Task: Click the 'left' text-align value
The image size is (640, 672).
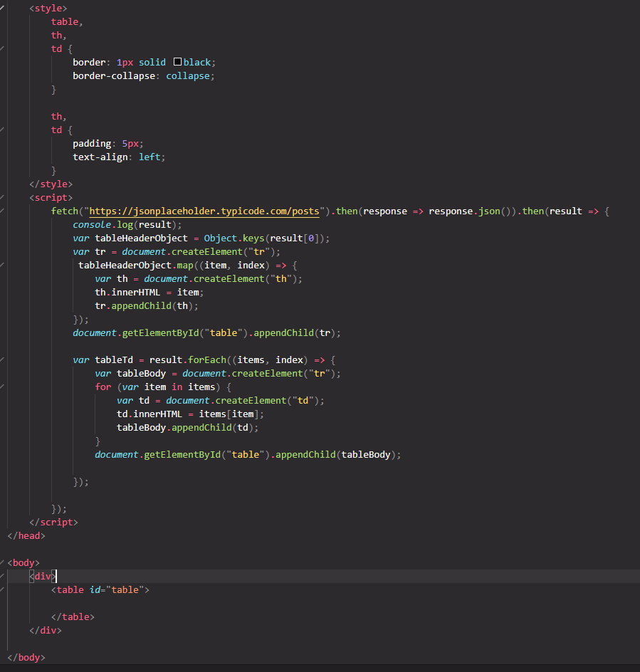Action: point(149,157)
